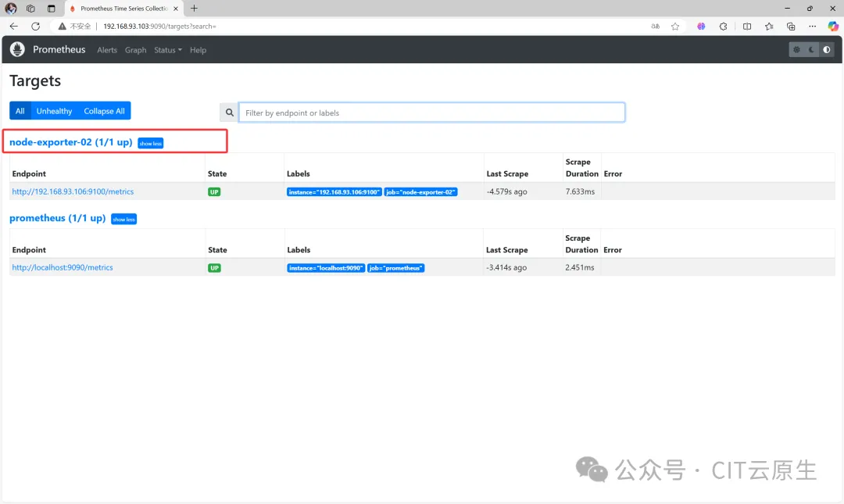844x504 pixels.
Task: Select the Prometheus Time Series browser tab
Action: click(x=123, y=9)
